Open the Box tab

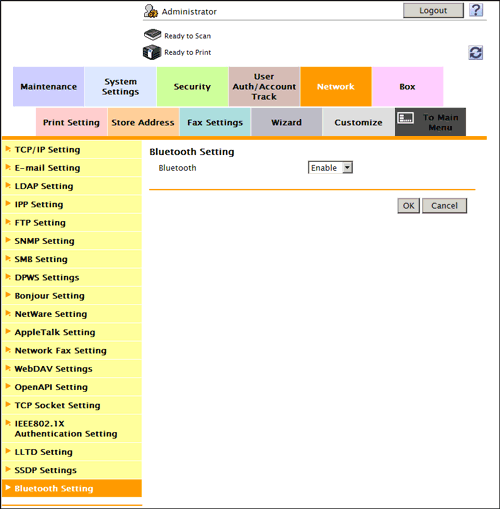coord(408,87)
